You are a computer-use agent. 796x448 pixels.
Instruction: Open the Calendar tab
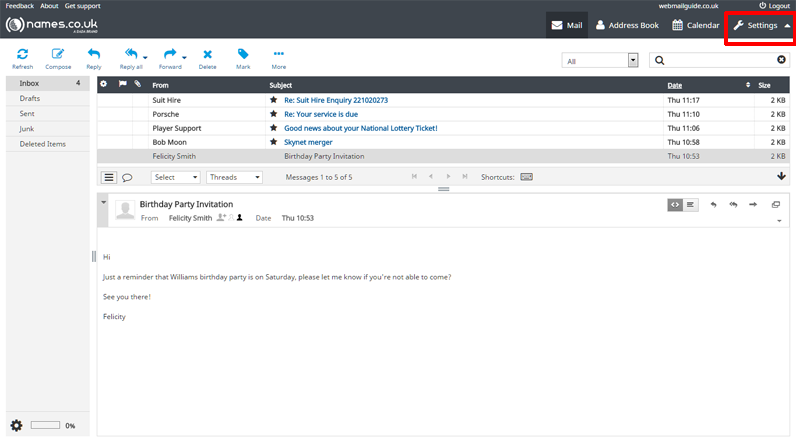pos(695,25)
